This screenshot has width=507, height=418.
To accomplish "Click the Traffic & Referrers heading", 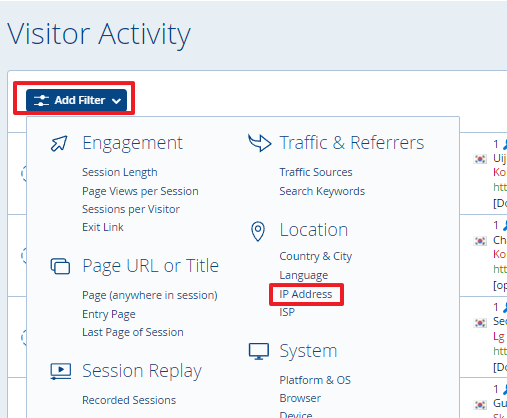I will (x=352, y=143).
